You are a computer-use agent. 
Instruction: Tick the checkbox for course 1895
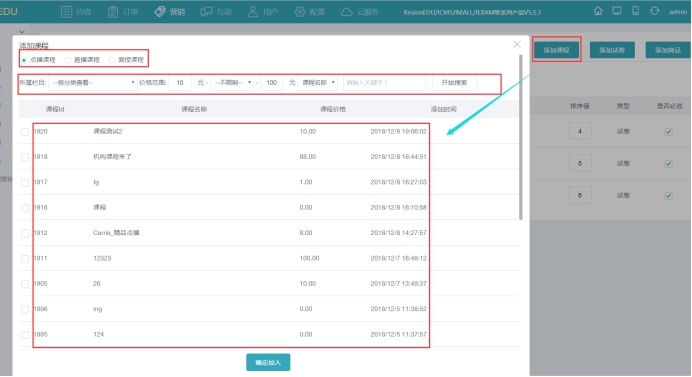coord(25,335)
